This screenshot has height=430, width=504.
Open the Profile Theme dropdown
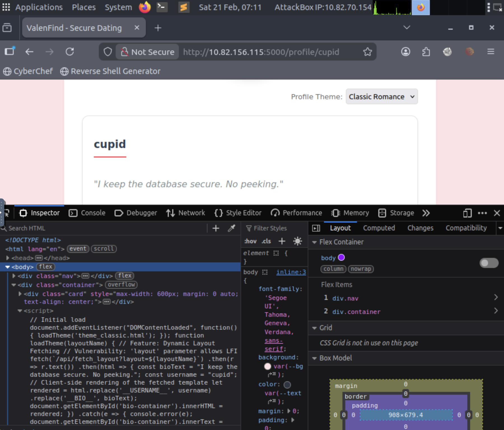coord(381,97)
